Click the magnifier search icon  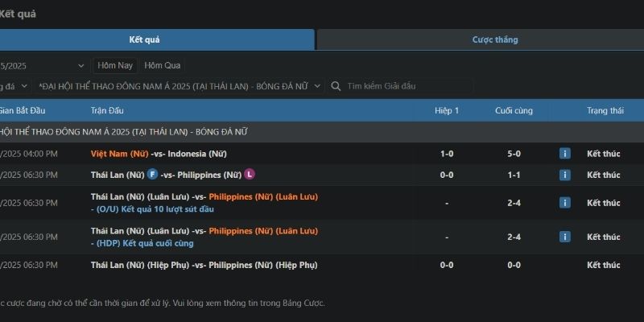click(336, 86)
